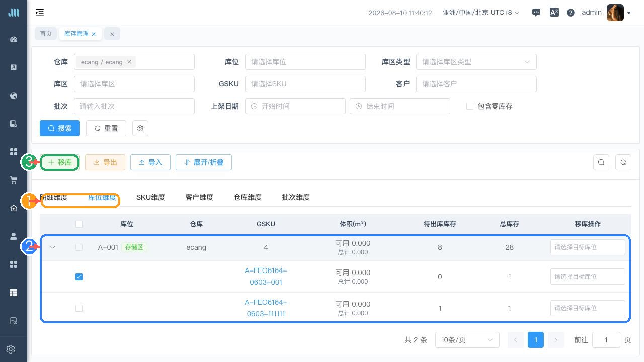Open the document list icon below the globe
The width and height of the screenshot is (644, 362).
(14, 124)
